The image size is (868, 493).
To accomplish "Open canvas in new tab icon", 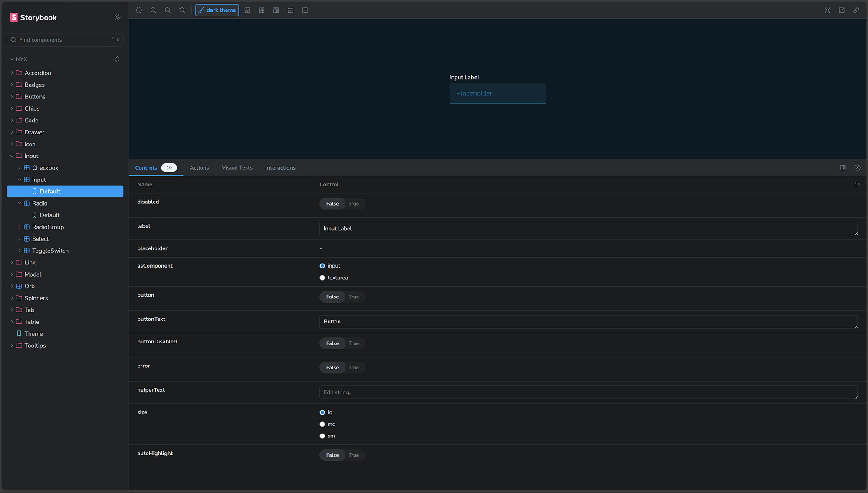I will [x=842, y=10].
